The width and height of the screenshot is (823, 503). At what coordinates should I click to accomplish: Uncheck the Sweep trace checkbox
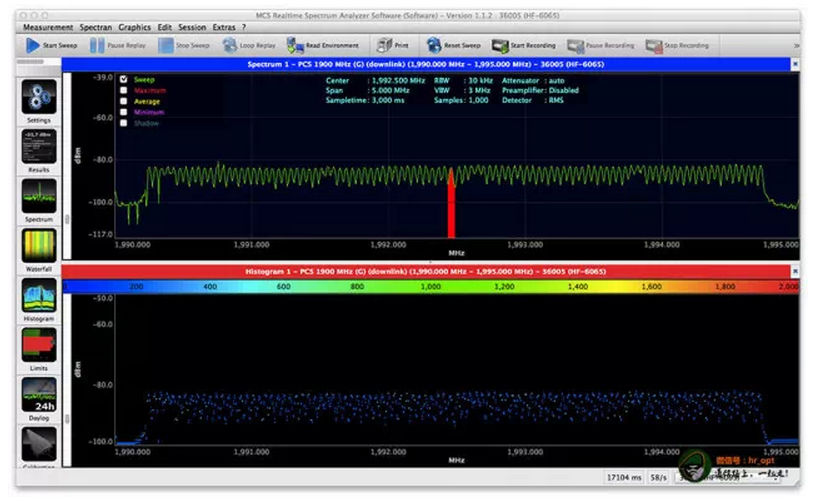tap(123, 79)
